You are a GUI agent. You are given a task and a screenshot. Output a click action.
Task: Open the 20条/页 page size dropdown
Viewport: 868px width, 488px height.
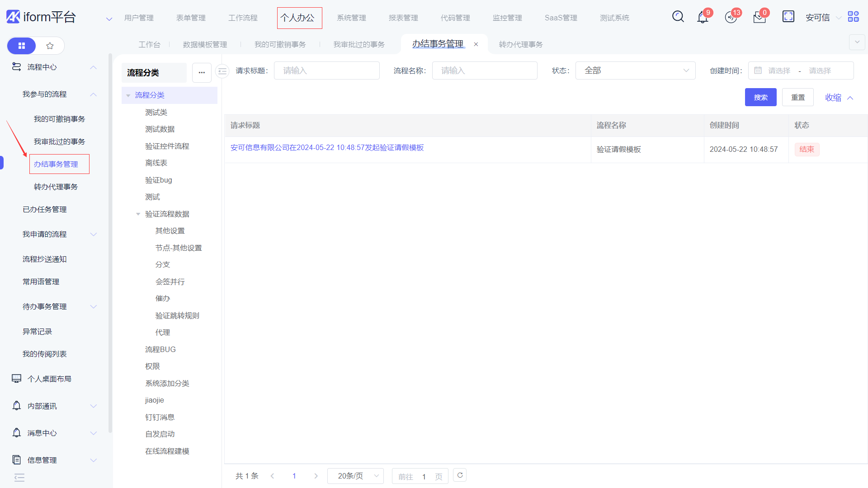point(355,476)
